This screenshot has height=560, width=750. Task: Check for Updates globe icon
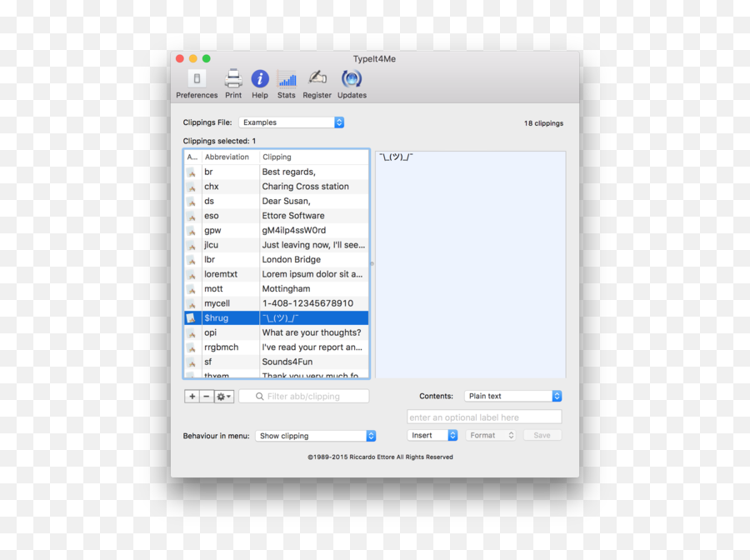point(352,79)
